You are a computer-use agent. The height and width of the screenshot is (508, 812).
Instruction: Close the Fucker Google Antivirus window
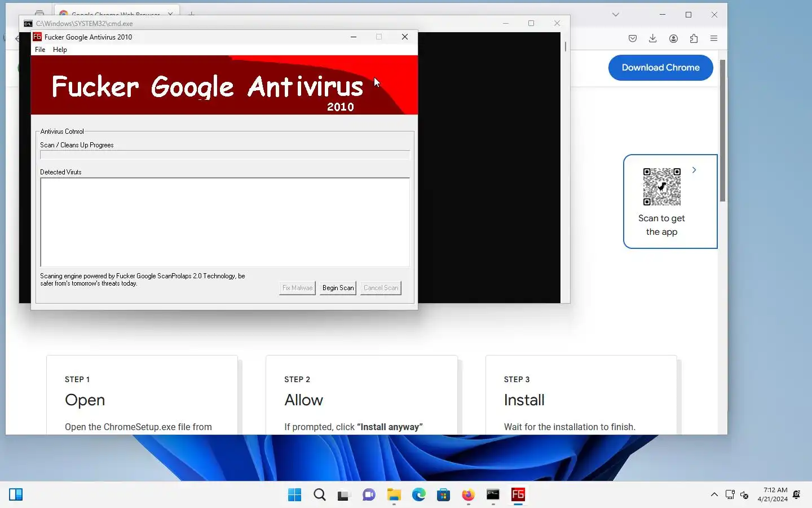[404, 37]
